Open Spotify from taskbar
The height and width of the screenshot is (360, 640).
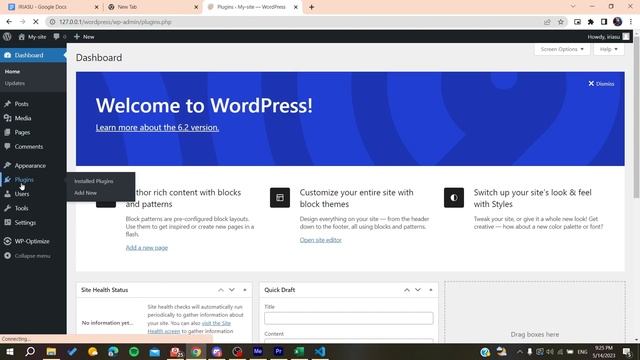134,351
